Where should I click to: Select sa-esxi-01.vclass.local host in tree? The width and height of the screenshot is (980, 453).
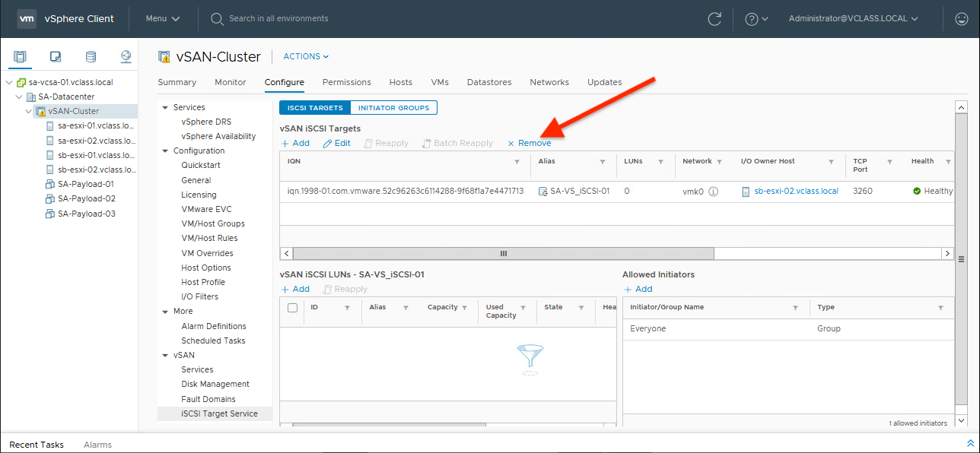pyautogui.click(x=97, y=126)
